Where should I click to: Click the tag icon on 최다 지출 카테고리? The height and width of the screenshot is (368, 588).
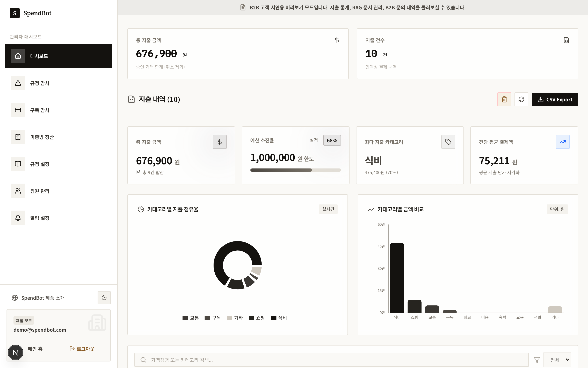tap(448, 142)
